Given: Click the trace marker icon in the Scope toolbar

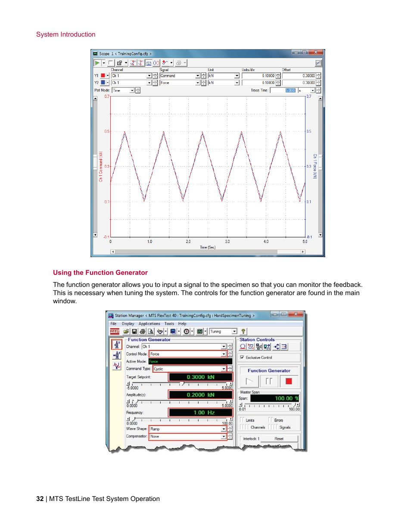Looking at the screenshot, I should tap(165, 63).
